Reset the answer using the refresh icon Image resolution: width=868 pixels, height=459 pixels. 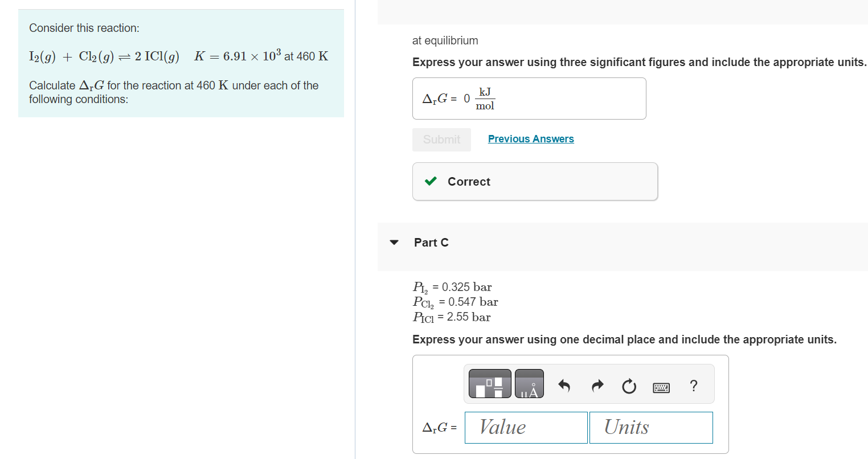pos(629,386)
